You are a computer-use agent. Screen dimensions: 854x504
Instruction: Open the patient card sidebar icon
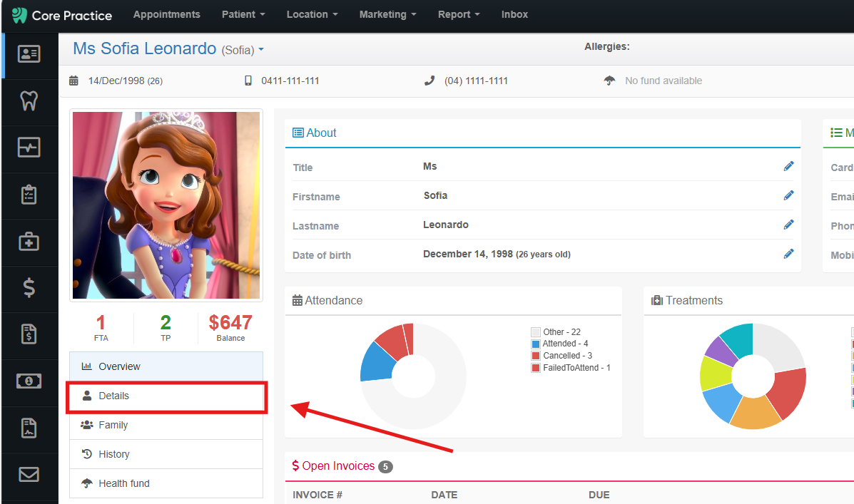pyautogui.click(x=29, y=54)
